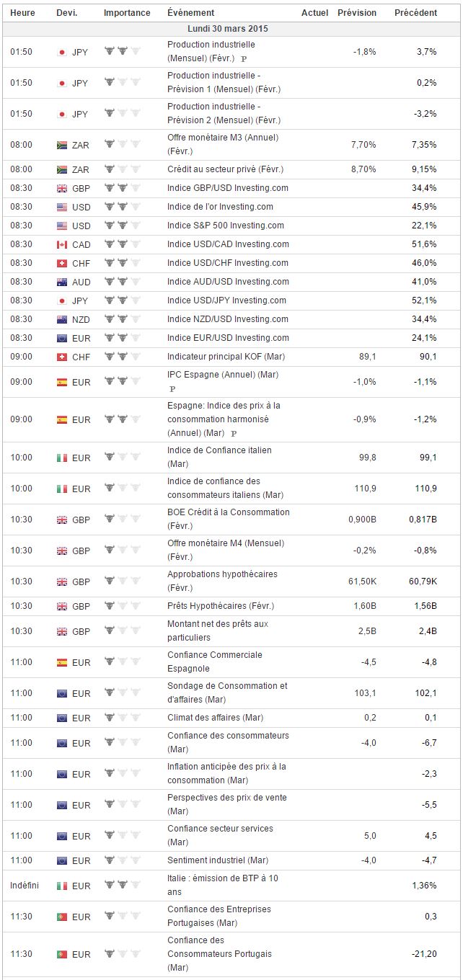
Task: Click the Canada flag beside CAD
Action: (62, 244)
